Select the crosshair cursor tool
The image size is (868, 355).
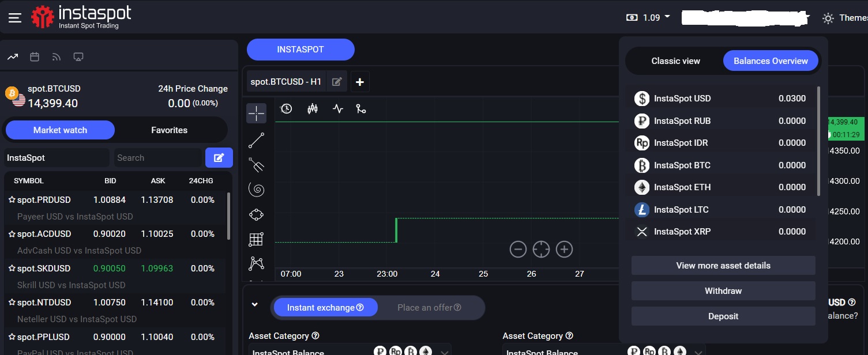point(256,114)
